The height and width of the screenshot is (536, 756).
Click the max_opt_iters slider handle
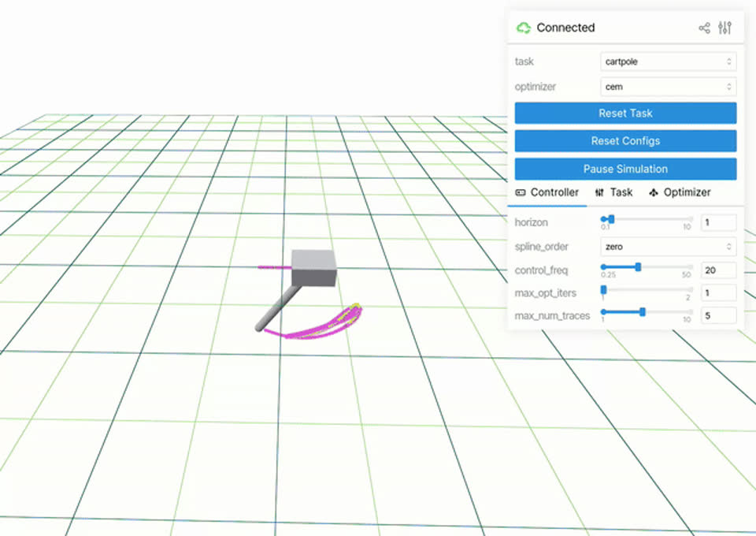tap(603, 289)
